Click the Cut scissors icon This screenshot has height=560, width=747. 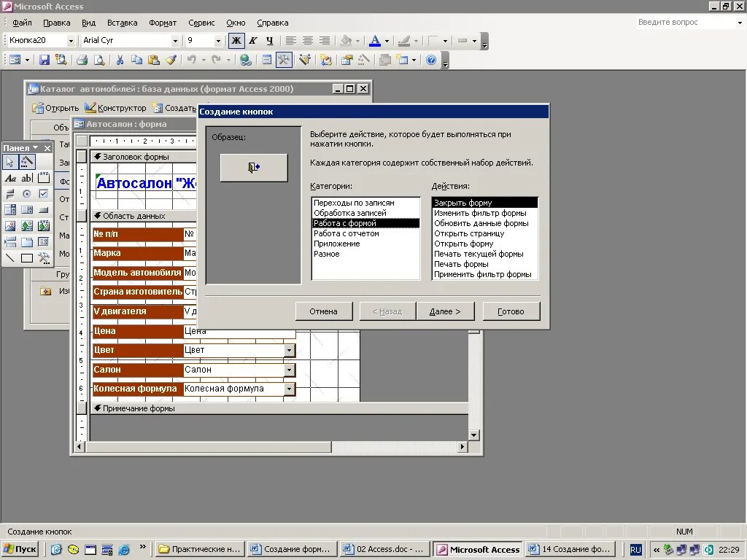point(120,60)
